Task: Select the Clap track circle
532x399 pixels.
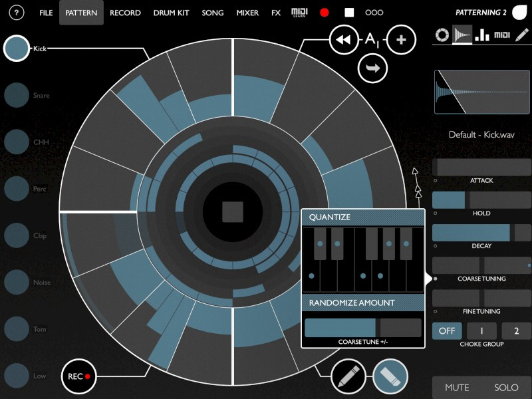Action: 16,235
